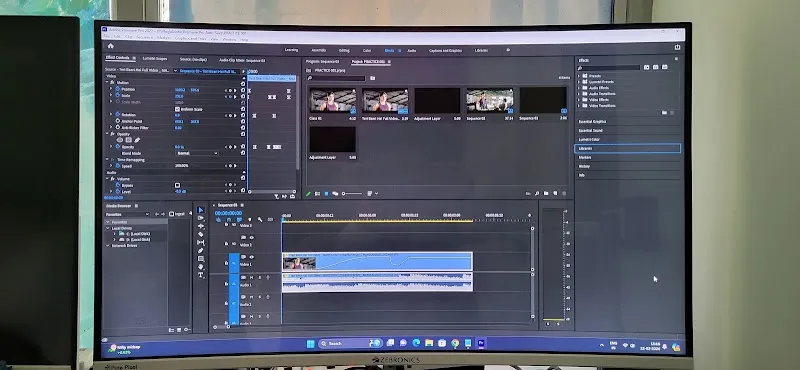Switch to Program: Sequence 03 tab
Viewport: 800px width, 370px height.
[322, 61]
